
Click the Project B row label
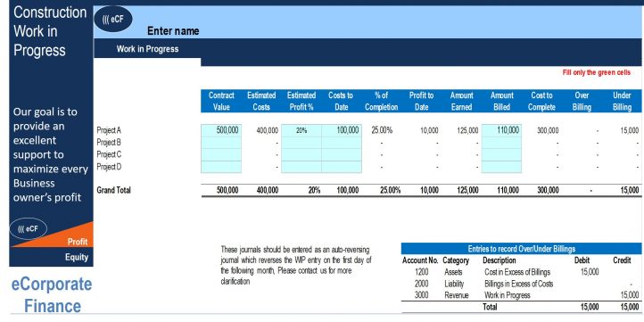point(109,143)
